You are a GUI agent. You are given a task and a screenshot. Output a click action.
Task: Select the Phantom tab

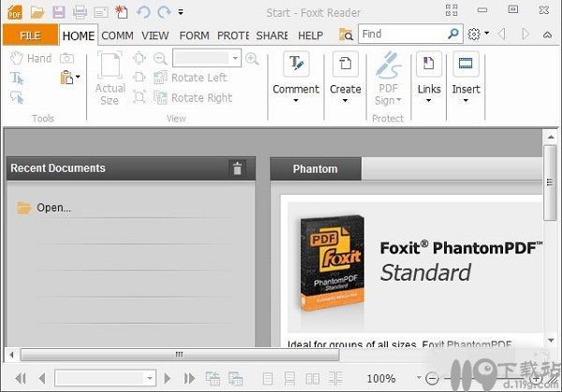point(315,169)
